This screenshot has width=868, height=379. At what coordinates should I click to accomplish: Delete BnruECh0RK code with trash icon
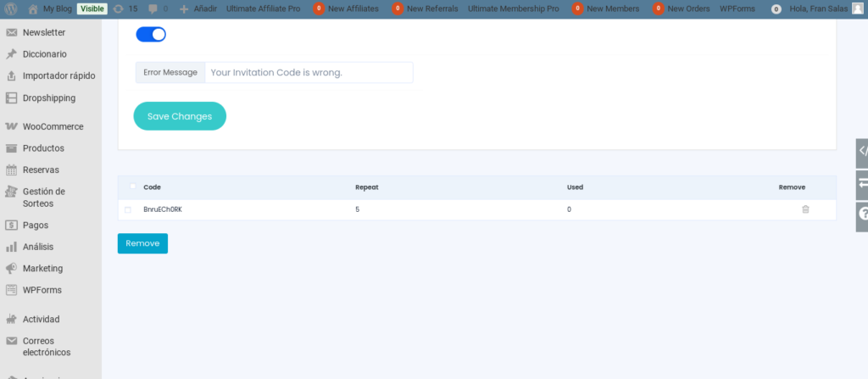tap(805, 209)
